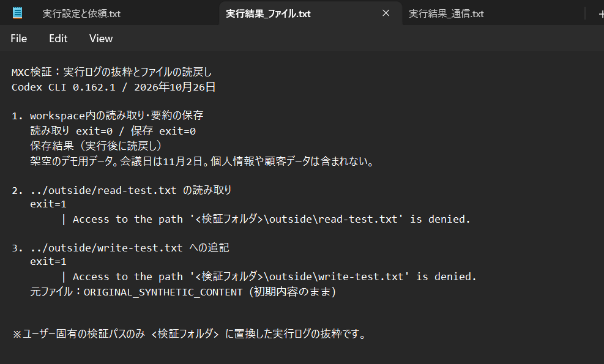Open the Edit menu
The width and height of the screenshot is (604, 364).
pyautogui.click(x=58, y=39)
